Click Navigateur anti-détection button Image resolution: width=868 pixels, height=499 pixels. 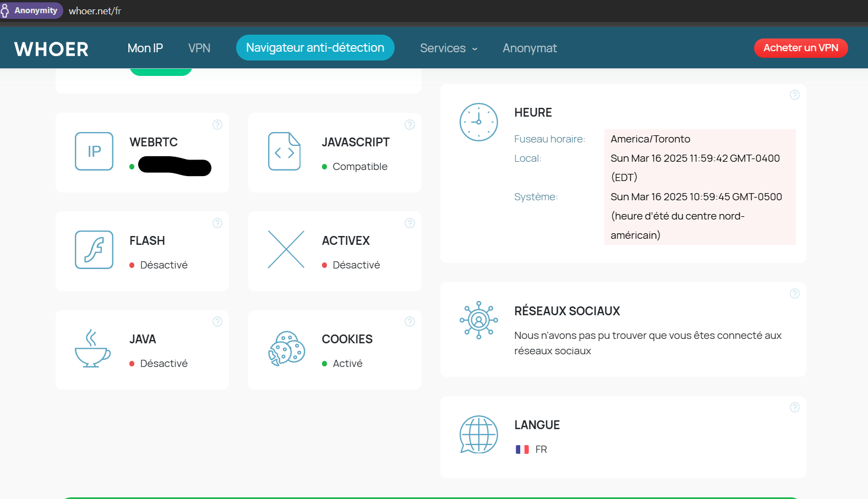[x=315, y=48]
